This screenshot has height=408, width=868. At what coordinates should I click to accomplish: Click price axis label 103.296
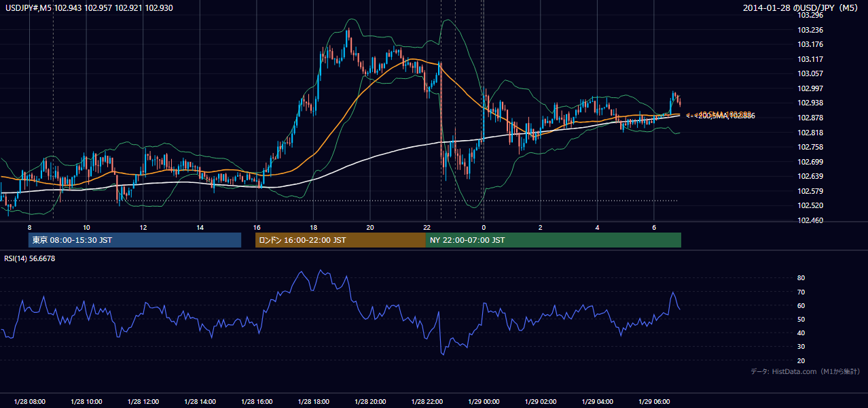click(810, 15)
